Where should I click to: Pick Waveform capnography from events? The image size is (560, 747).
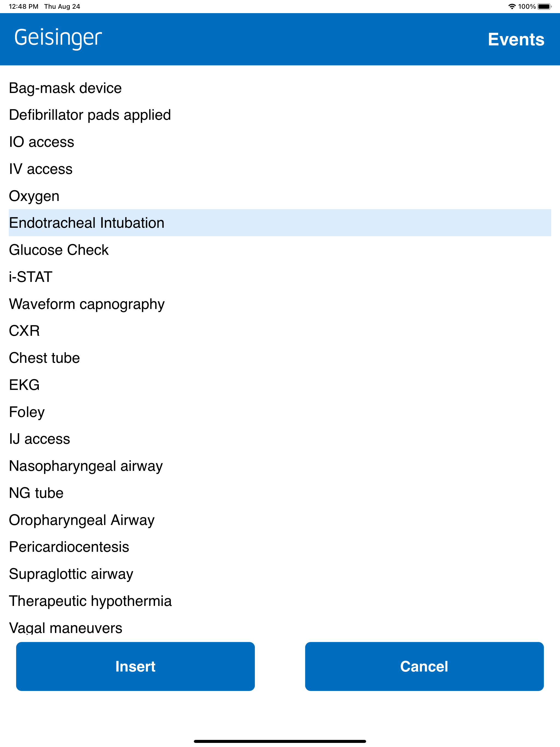(x=280, y=304)
